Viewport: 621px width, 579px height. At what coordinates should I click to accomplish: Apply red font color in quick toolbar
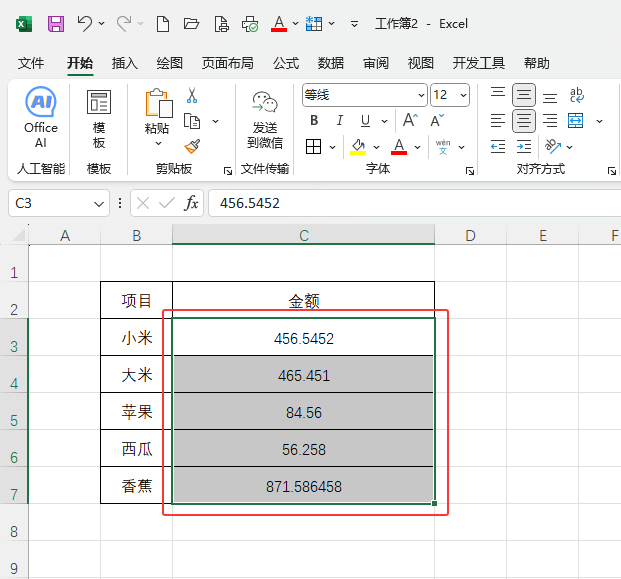click(x=279, y=24)
